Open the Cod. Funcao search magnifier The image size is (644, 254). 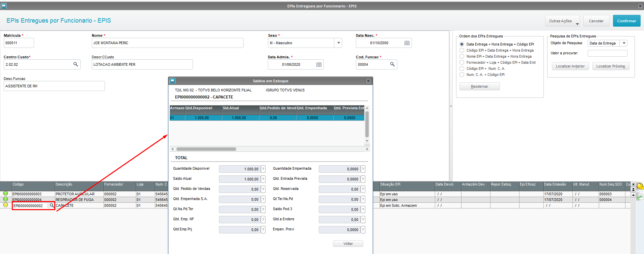pos(392,64)
